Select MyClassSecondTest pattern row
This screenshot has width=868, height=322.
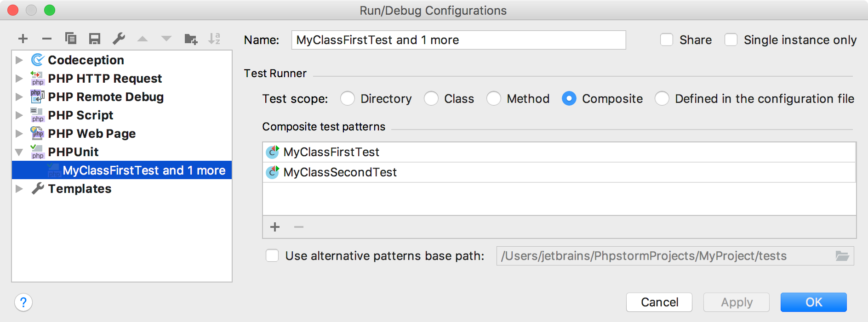point(559,172)
